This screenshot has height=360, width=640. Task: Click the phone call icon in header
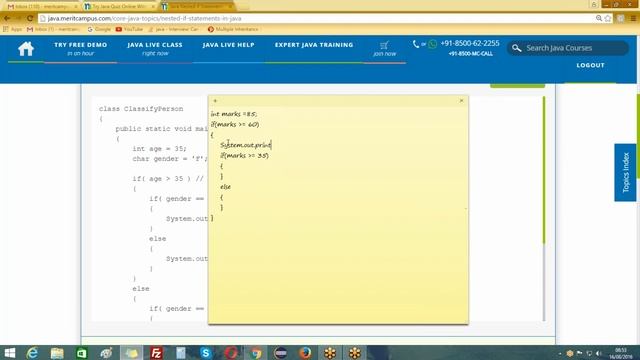click(x=416, y=44)
